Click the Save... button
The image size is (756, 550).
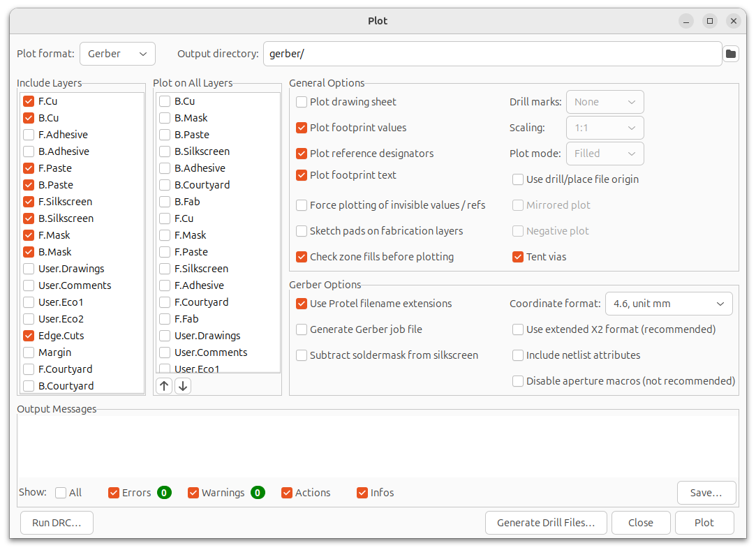[x=706, y=493]
